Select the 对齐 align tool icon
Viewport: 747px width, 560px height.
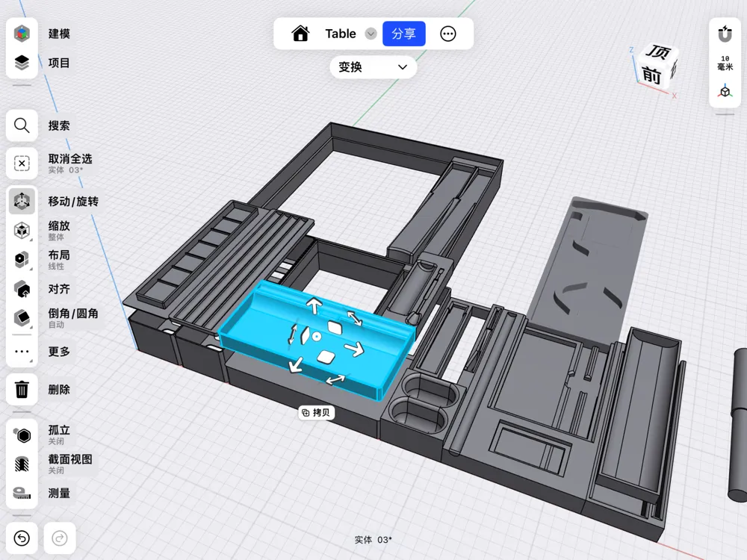point(22,288)
